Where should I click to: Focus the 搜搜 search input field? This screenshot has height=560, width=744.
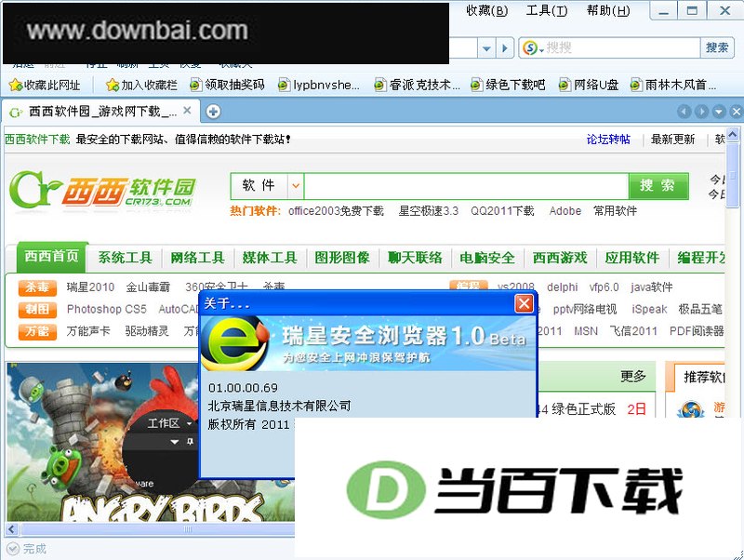[622, 47]
